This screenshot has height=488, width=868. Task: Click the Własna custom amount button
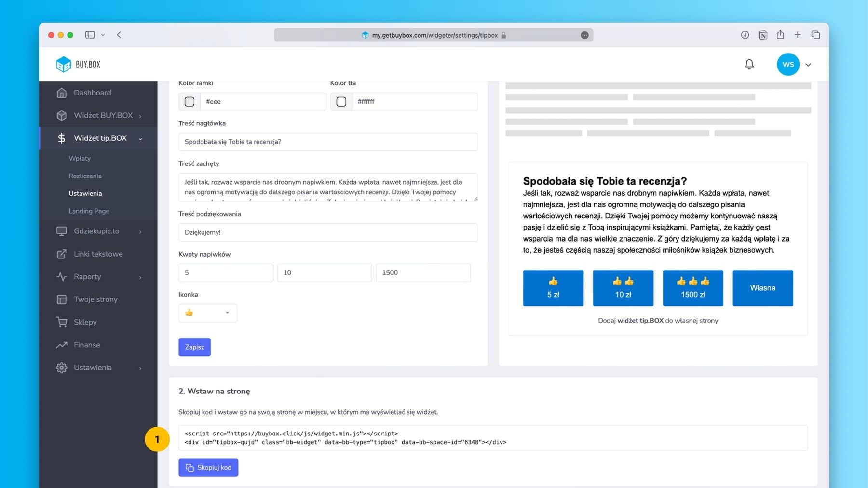[x=763, y=288]
